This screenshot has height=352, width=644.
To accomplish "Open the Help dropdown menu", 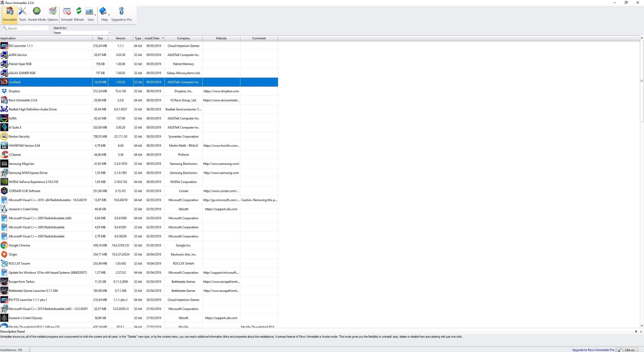I will pyautogui.click(x=109, y=15).
